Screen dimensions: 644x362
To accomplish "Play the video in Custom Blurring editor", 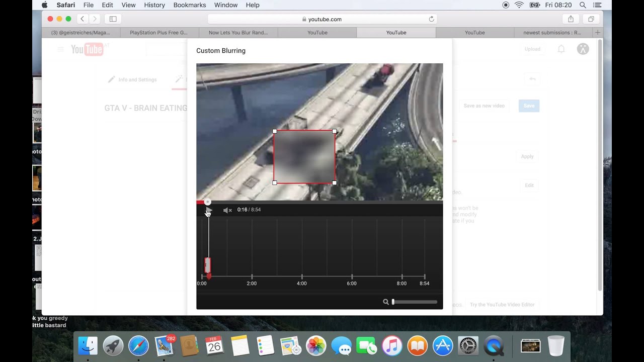I will [x=209, y=210].
